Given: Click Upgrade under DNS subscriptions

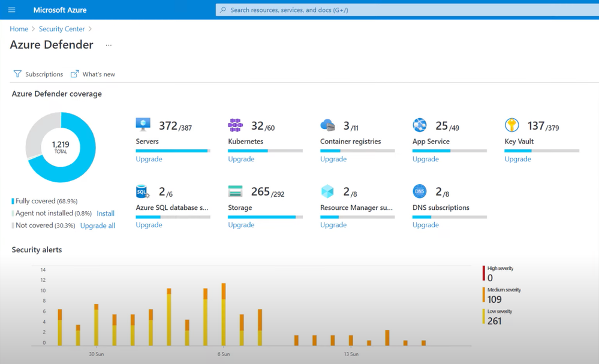Looking at the screenshot, I should coord(426,225).
